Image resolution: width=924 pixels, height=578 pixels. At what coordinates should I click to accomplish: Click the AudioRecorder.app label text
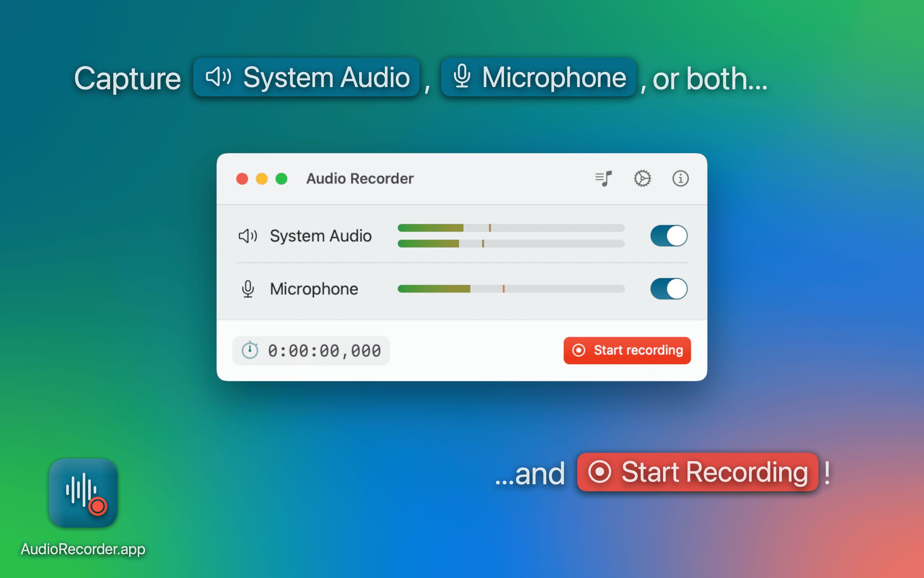pyautogui.click(x=83, y=550)
